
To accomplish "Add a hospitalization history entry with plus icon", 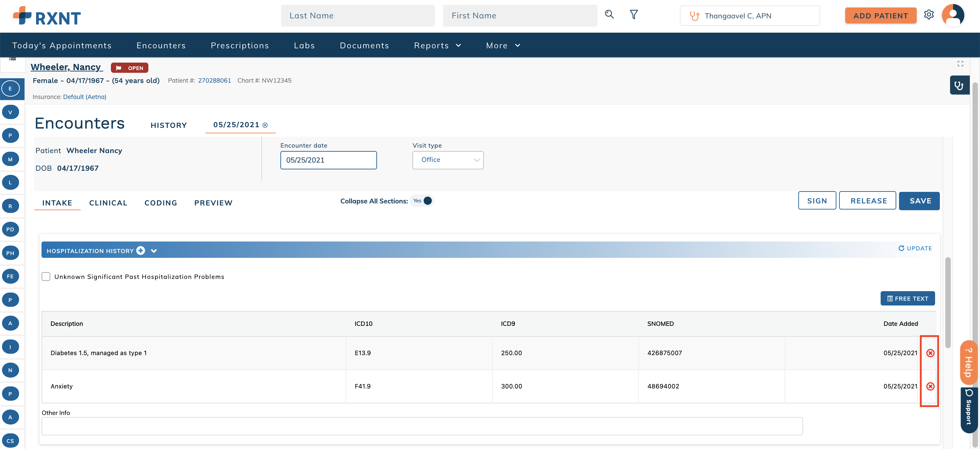I will (x=141, y=250).
